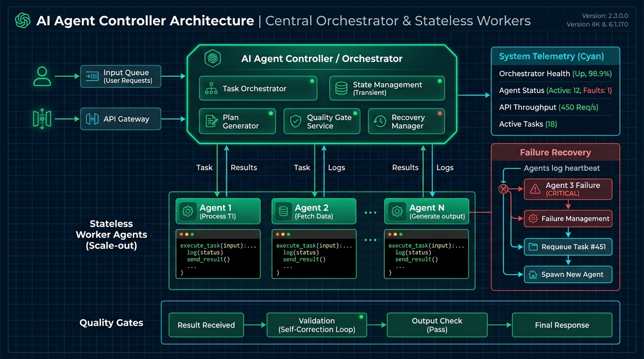Click the gear icon on Agent N
This screenshot has width=644, height=359.
coord(397,211)
